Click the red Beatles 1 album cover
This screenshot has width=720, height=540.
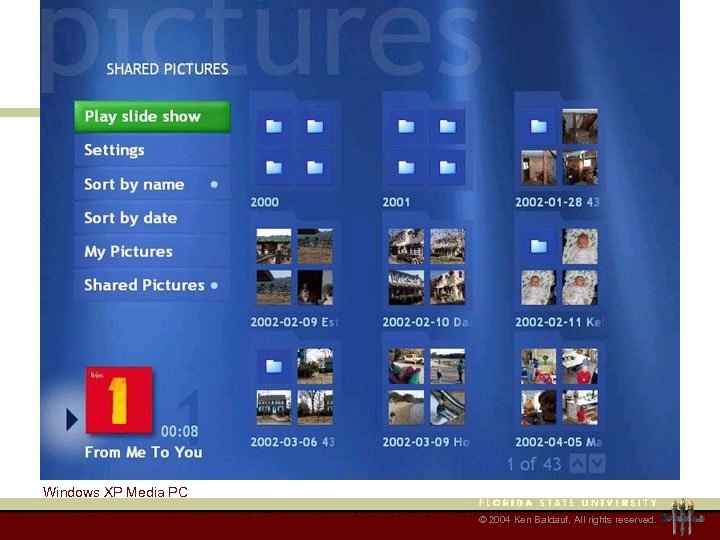click(x=119, y=400)
